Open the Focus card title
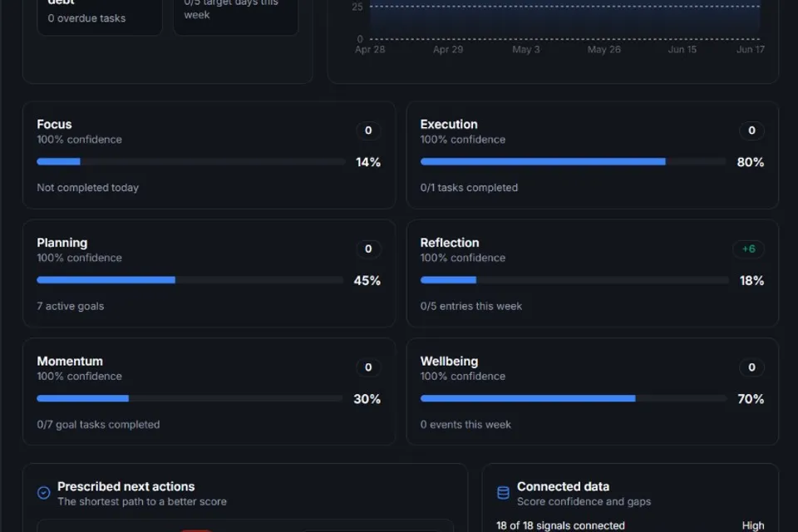798x532 pixels. [55, 124]
